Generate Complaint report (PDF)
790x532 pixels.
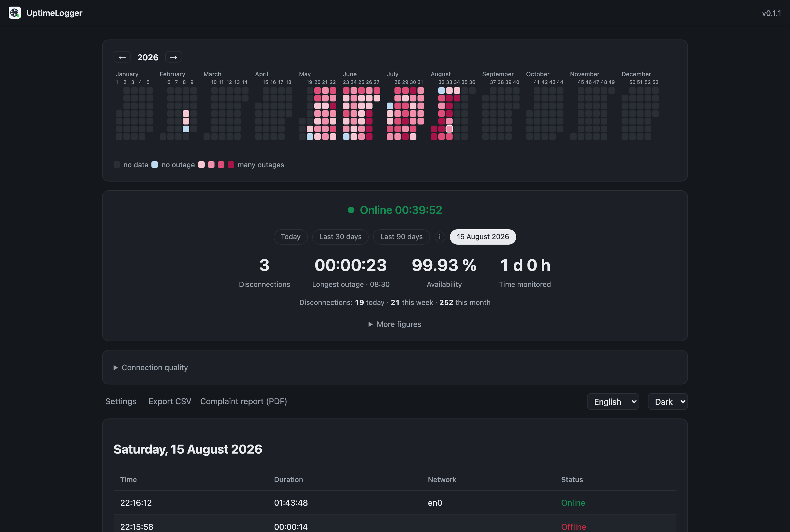click(244, 401)
